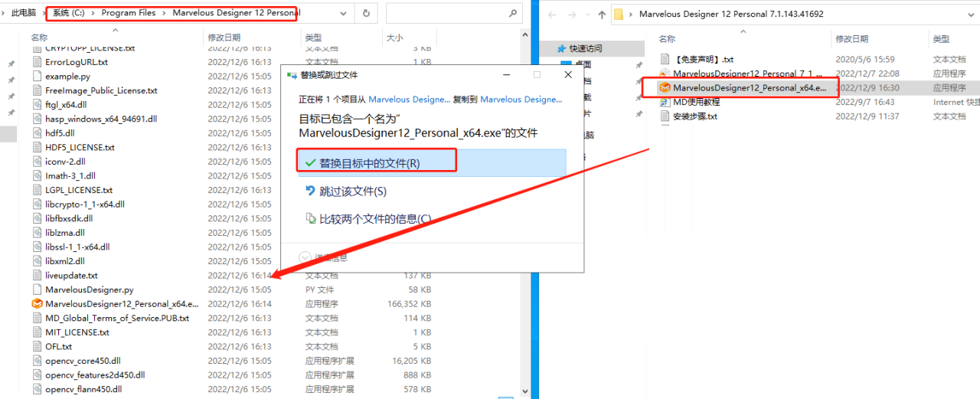
Task: Select MarvelousDesigner.py file icon
Action: click(x=38, y=289)
